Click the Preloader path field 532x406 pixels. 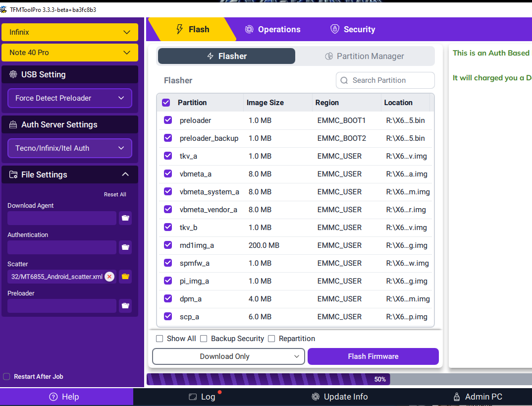point(62,305)
